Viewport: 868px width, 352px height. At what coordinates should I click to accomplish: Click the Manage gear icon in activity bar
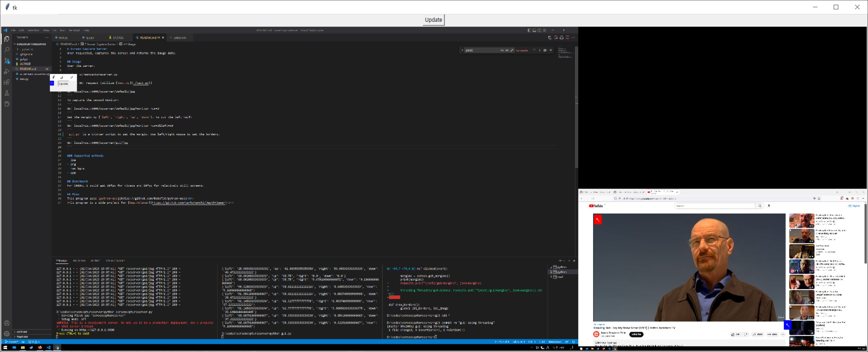pos(7,333)
